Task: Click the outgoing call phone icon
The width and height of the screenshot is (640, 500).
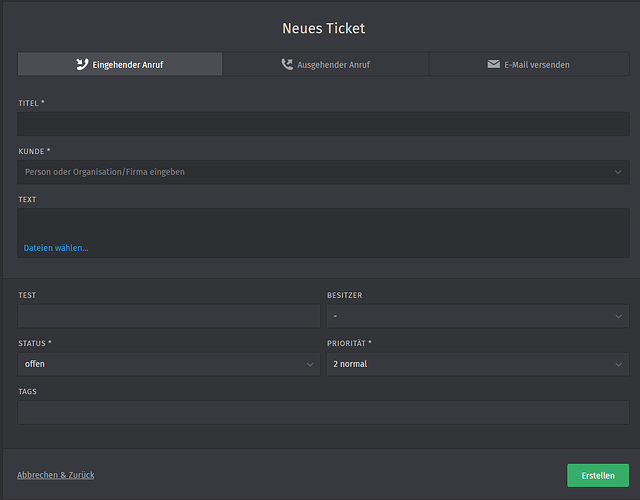Action: click(288, 64)
